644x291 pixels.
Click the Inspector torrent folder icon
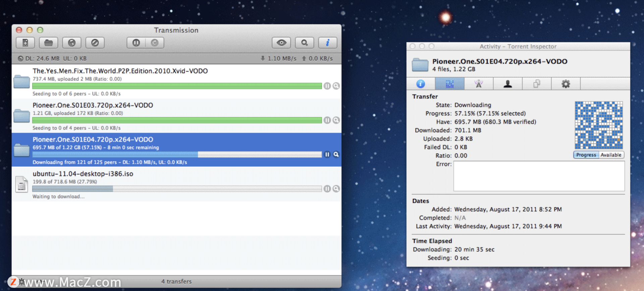pyautogui.click(x=420, y=65)
